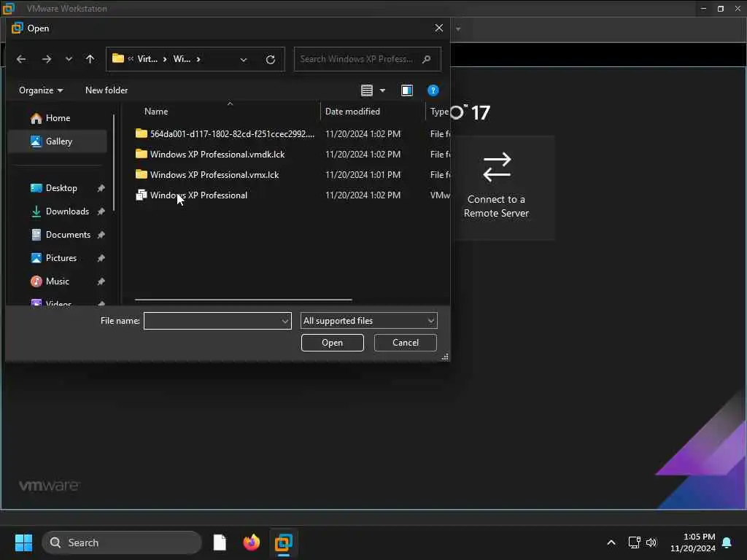Open Music in the navigation pane
This screenshot has width=747, height=560.
(57, 281)
